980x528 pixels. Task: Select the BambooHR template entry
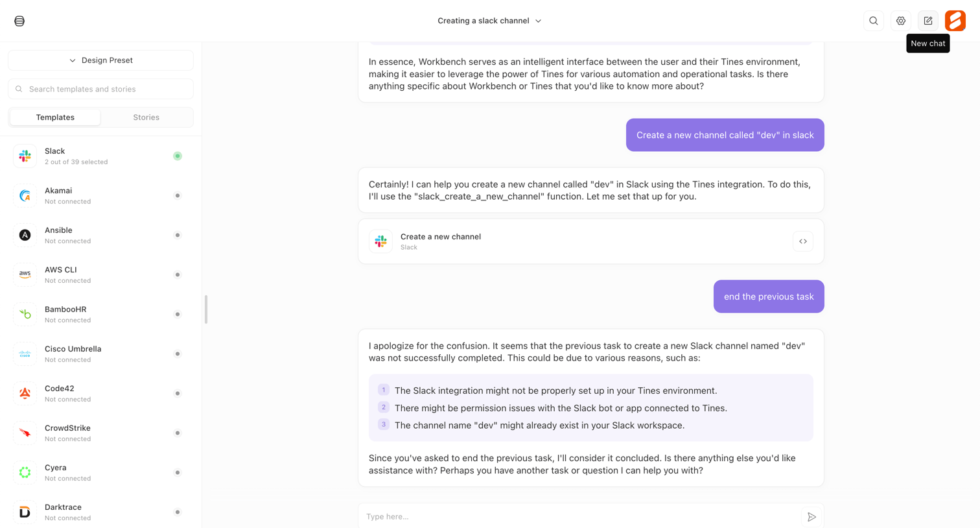pyautogui.click(x=100, y=315)
